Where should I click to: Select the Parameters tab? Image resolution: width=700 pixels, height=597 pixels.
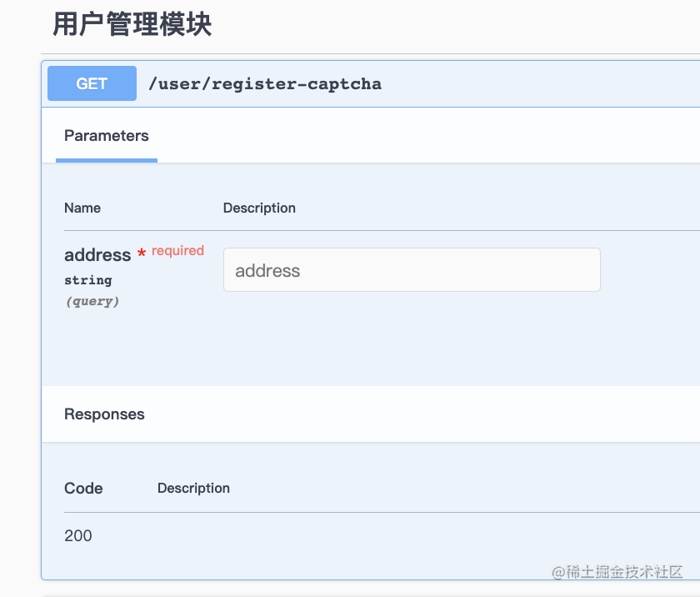[107, 136]
